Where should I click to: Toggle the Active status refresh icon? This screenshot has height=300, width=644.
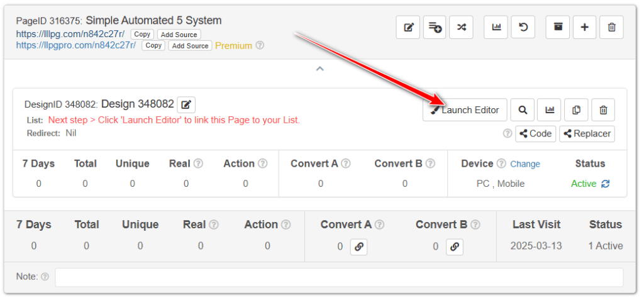(606, 184)
